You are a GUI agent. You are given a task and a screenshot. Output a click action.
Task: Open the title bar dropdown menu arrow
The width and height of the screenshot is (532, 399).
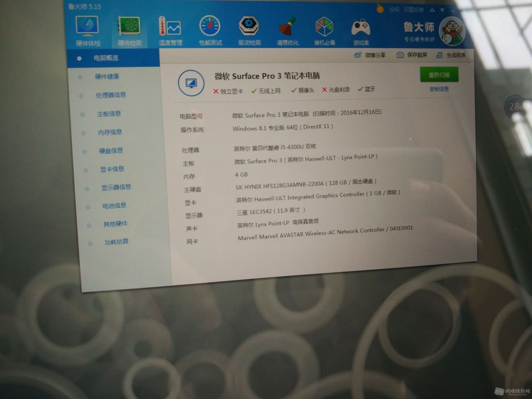[442, 10]
